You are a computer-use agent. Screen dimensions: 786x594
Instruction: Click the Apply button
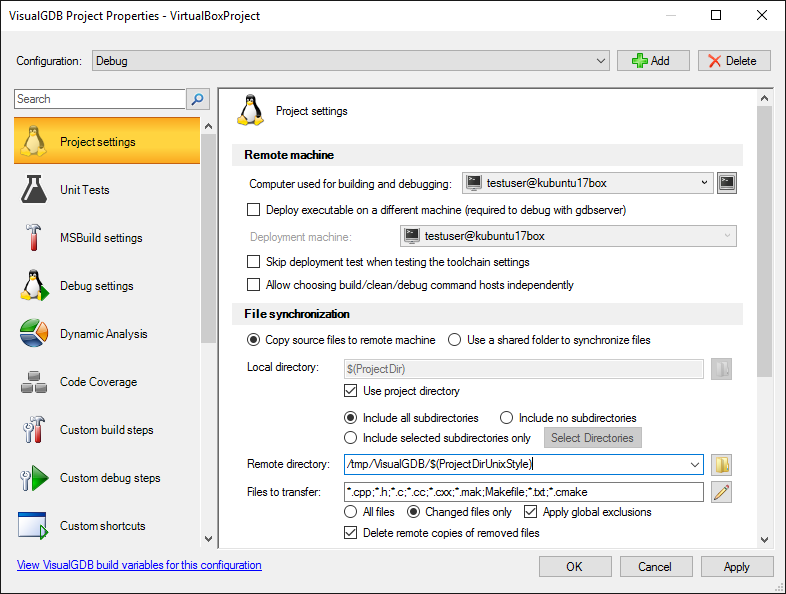(x=736, y=566)
